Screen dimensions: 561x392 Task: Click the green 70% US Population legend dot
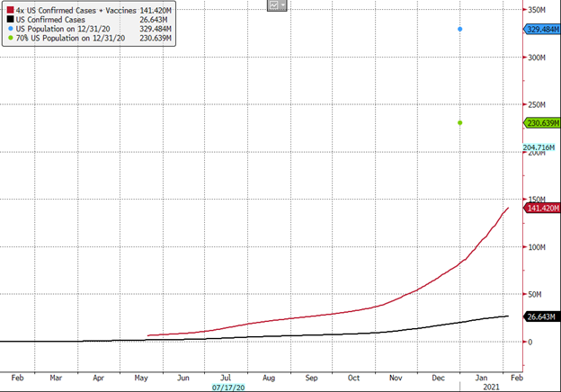tap(8, 38)
